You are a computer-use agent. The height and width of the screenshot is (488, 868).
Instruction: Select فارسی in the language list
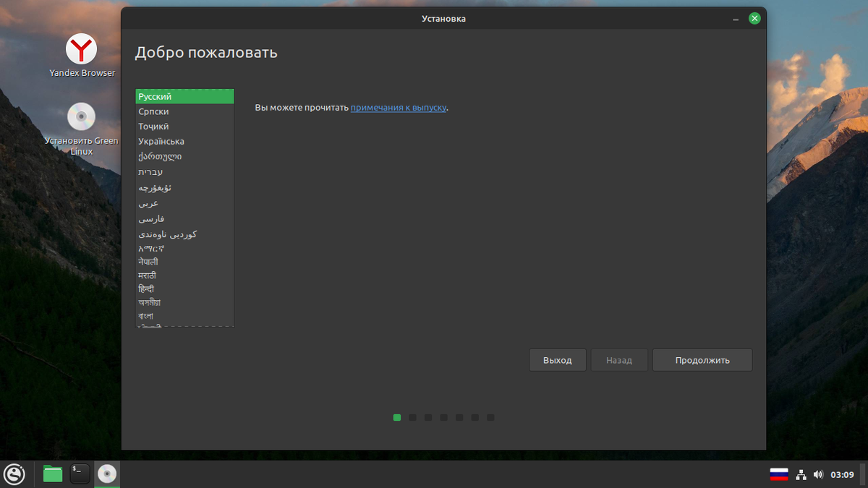(185, 219)
